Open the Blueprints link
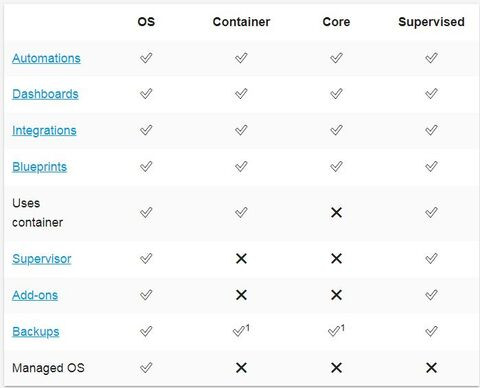This screenshot has width=480, height=388. [39, 167]
